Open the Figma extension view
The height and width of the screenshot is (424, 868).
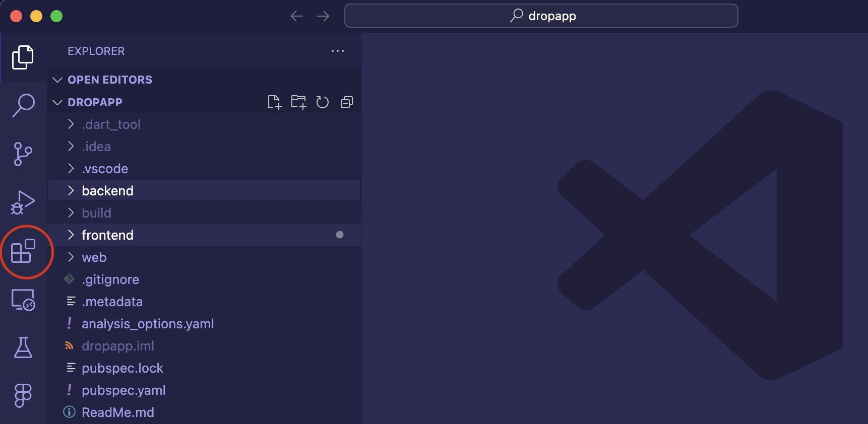coord(23,395)
